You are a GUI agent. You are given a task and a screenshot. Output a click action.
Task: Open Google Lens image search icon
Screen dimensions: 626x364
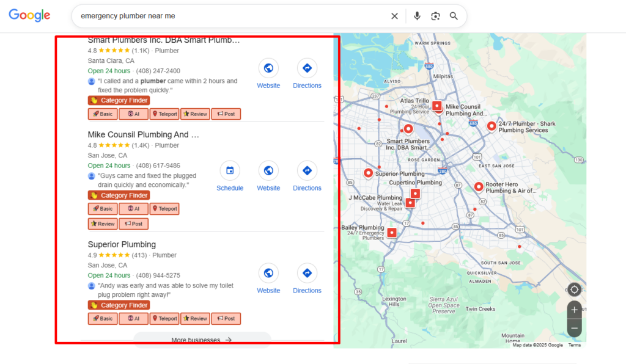[x=435, y=16]
